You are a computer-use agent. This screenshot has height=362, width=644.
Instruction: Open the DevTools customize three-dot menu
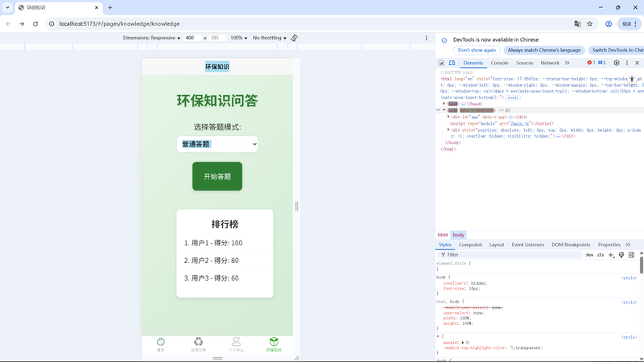pyautogui.click(x=627, y=63)
